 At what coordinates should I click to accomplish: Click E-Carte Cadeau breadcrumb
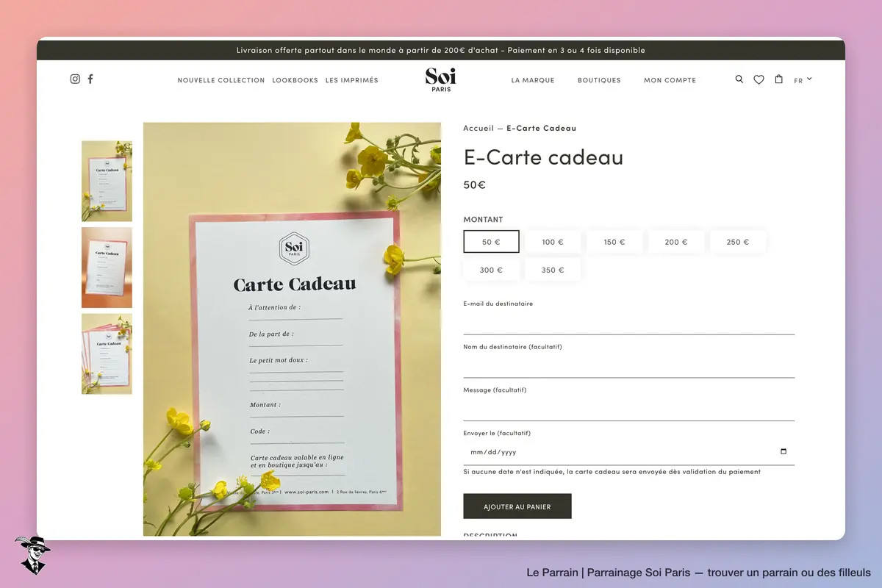tap(542, 128)
